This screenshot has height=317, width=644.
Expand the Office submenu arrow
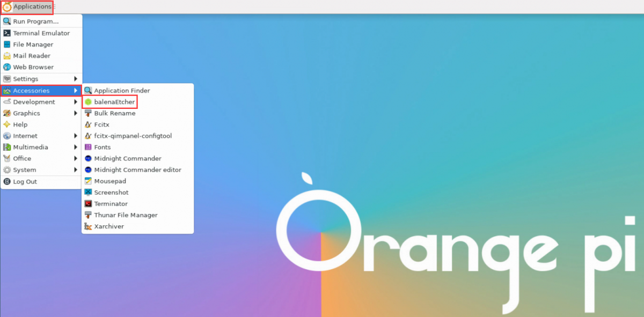coord(76,158)
